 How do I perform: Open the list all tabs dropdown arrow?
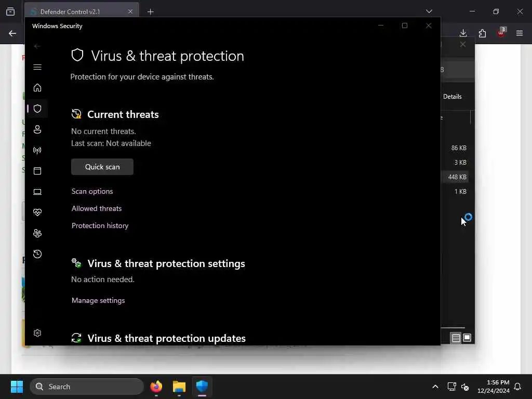[x=429, y=11]
